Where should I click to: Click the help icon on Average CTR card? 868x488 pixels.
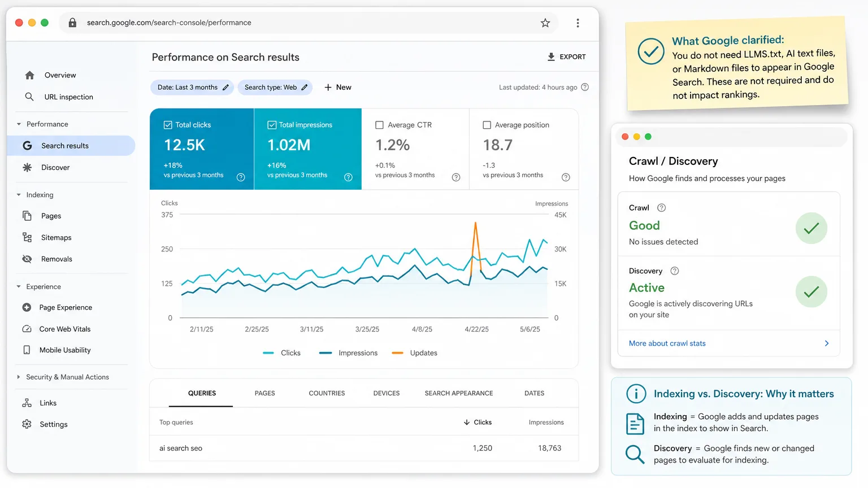(x=456, y=177)
